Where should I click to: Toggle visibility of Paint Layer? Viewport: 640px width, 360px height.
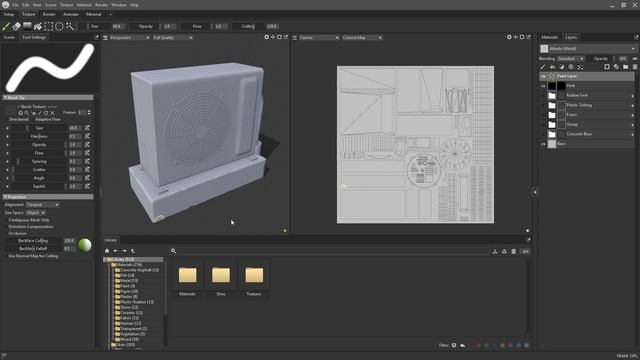tap(543, 76)
